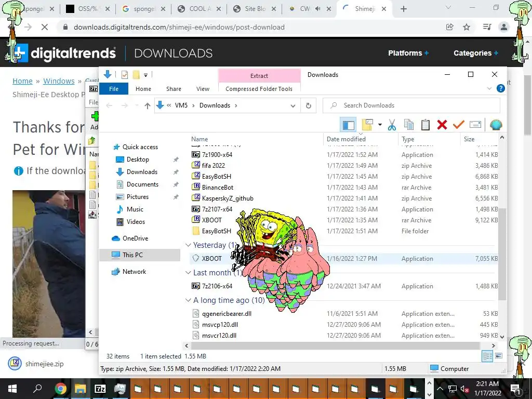The height and width of the screenshot is (399, 532).
Task: Open the Platforms menu on the Digital Trends page
Action: click(408, 54)
